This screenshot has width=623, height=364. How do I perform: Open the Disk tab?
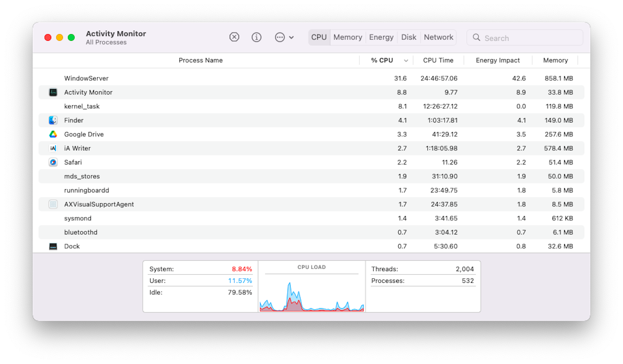pyautogui.click(x=409, y=37)
